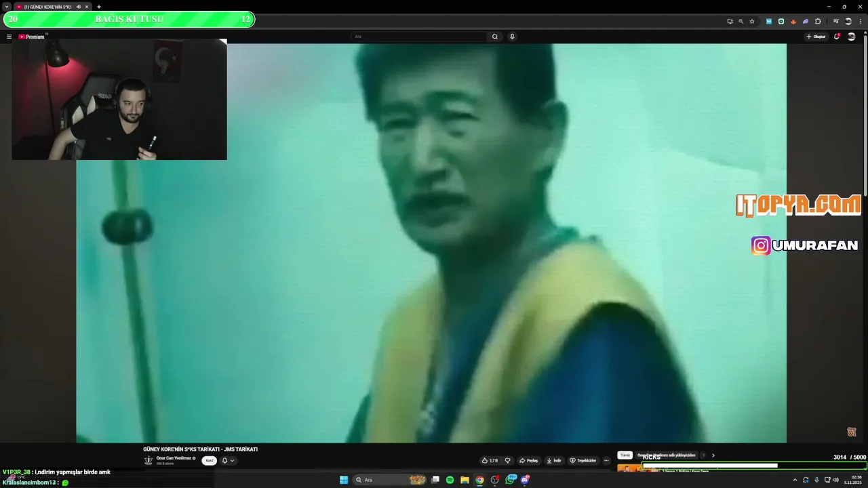Open the zoom magnifier in address bar
Viewport: 868px width, 488px height.
click(741, 21)
